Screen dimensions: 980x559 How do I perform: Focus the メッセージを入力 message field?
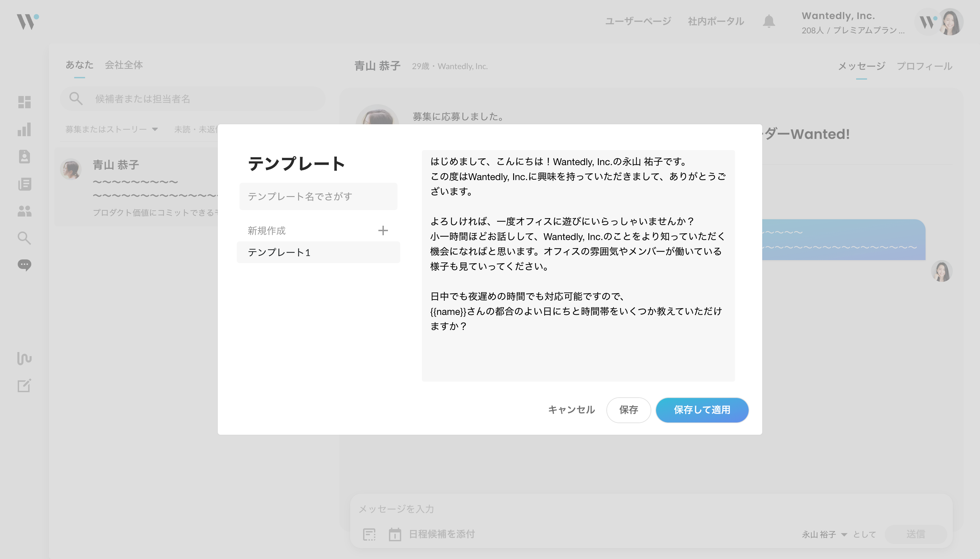[x=651, y=509]
